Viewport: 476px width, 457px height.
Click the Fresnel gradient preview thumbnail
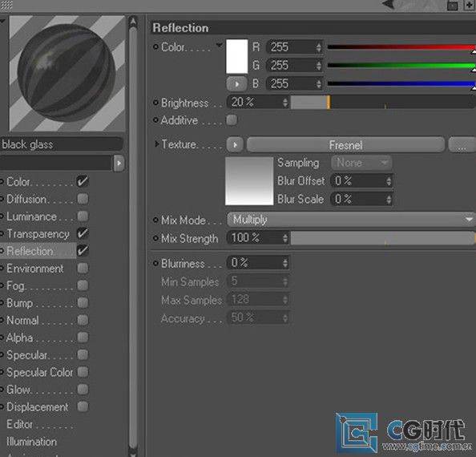(x=249, y=181)
